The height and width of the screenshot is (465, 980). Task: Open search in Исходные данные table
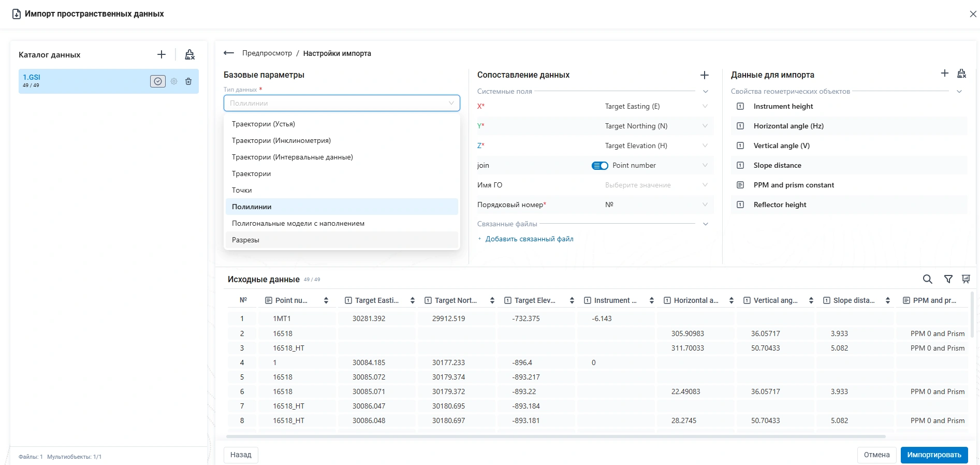click(x=928, y=279)
